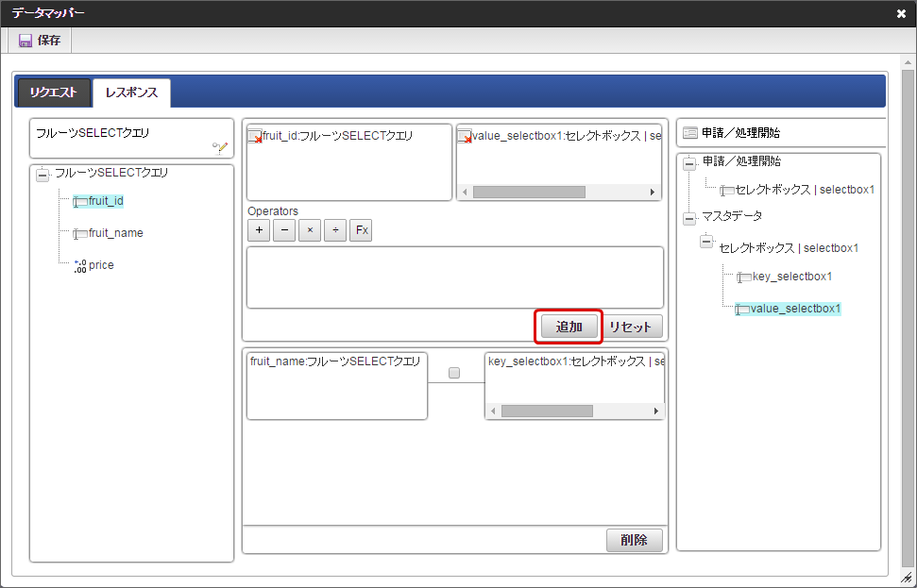Click the dialog vertical scrollbar up arrow
This screenshot has width=917, height=588.
point(908,62)
